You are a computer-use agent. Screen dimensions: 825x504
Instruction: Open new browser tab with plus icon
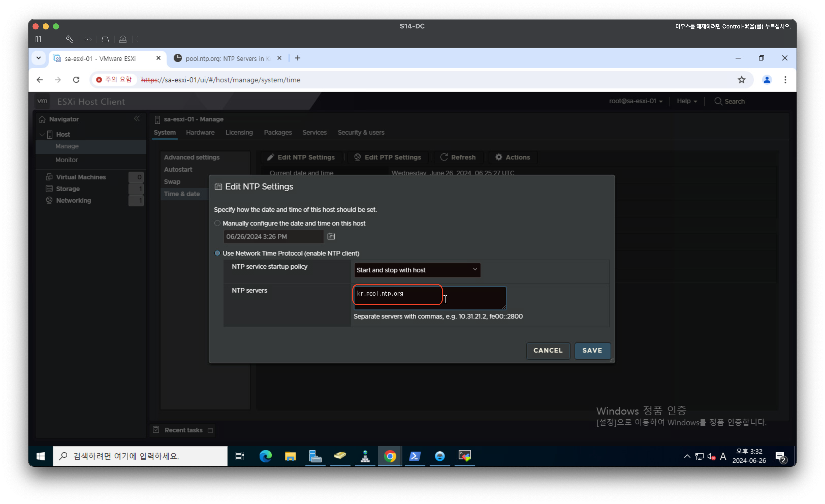pos(297,58)
